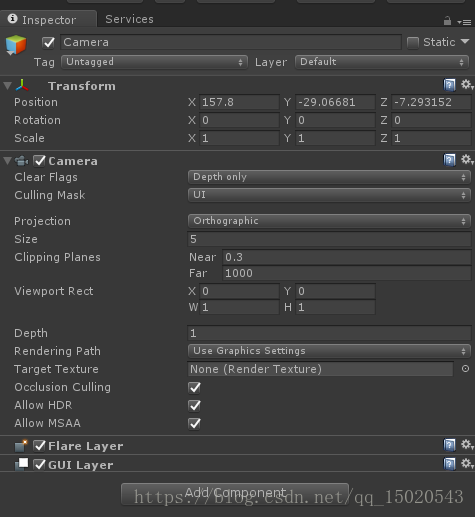Open Flare Layer gear settings
Viewport: 475px width, 517px height.
(467, 444)
